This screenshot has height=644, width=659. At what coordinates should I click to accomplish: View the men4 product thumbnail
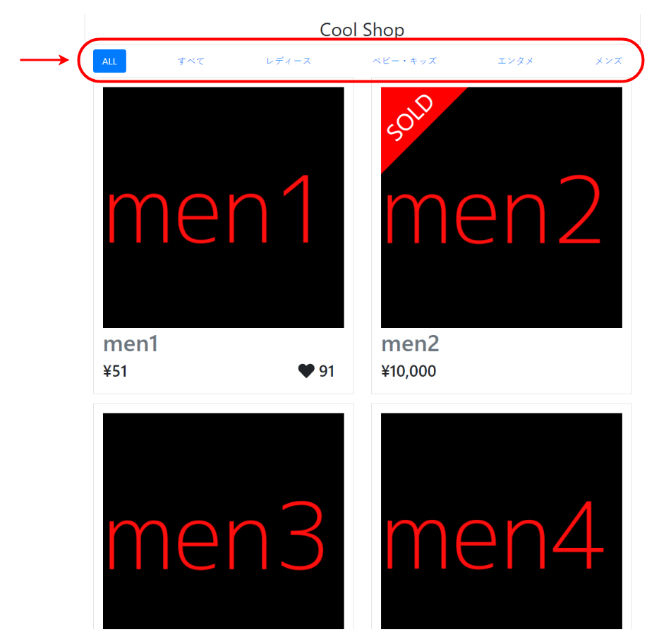tap(502, 521)
